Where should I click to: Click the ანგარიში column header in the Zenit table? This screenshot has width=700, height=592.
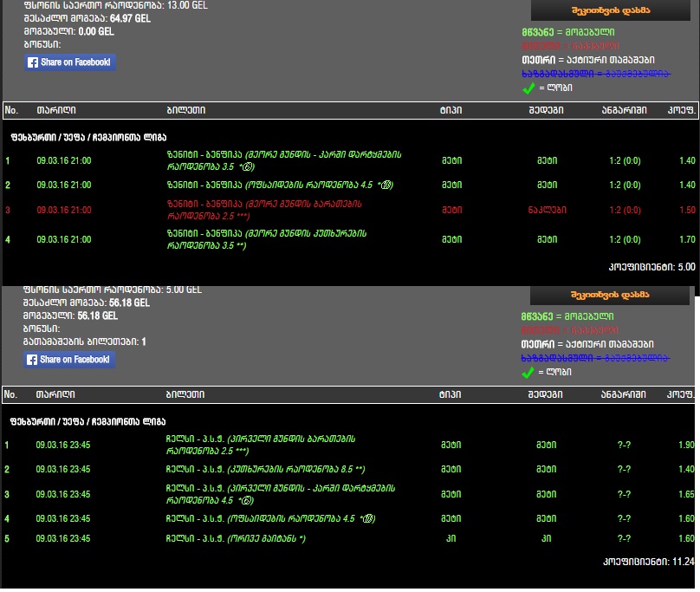coord(624,110)
